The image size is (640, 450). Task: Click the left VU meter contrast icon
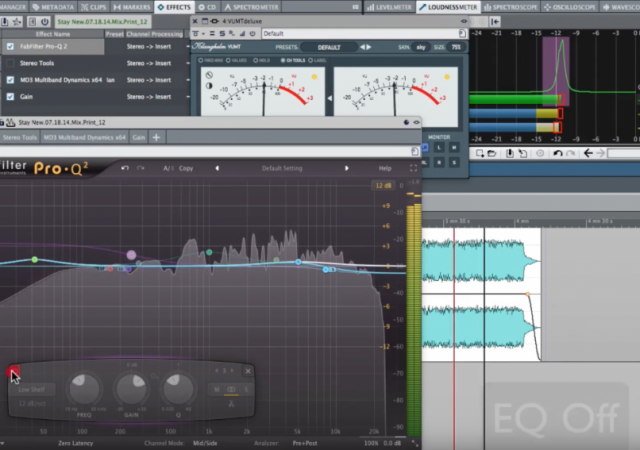pos(209,86)
